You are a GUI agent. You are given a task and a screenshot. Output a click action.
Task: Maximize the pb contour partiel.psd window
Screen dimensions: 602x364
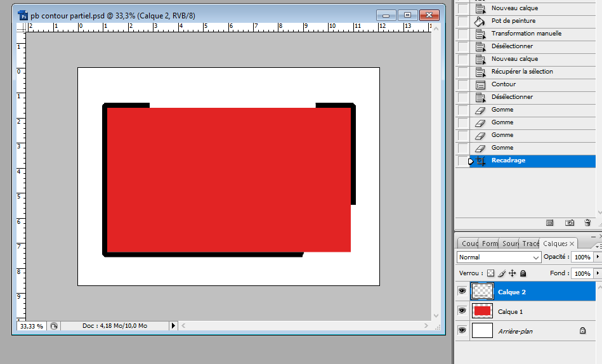pyautogui.click(x=407, y=15)
